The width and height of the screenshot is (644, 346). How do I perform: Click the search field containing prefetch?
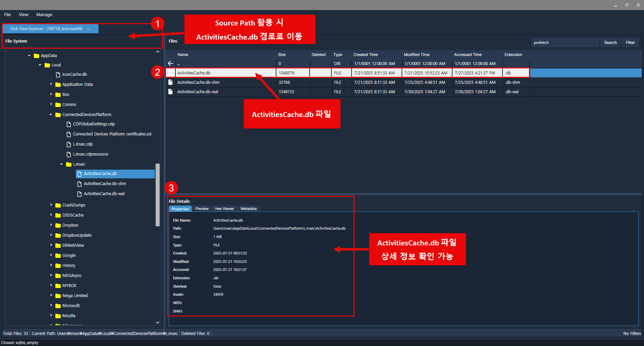coord(565,43)
